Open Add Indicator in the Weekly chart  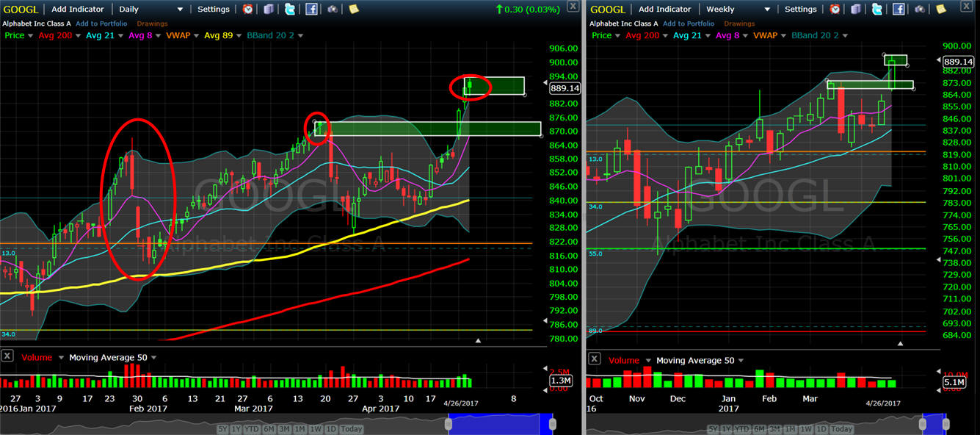[x=664, y=10]
